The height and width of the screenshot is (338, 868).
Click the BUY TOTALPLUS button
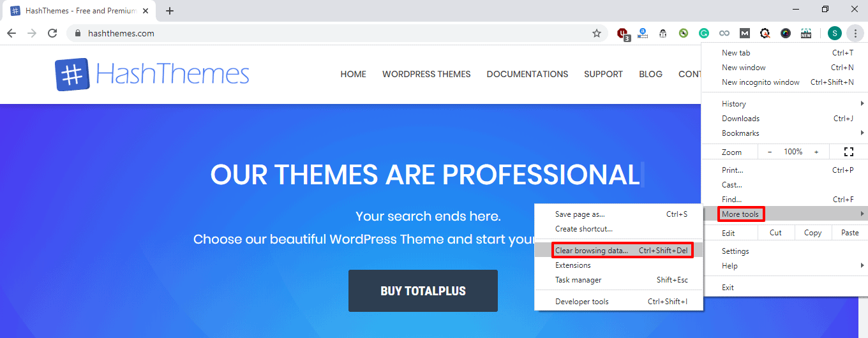[423, 291]
